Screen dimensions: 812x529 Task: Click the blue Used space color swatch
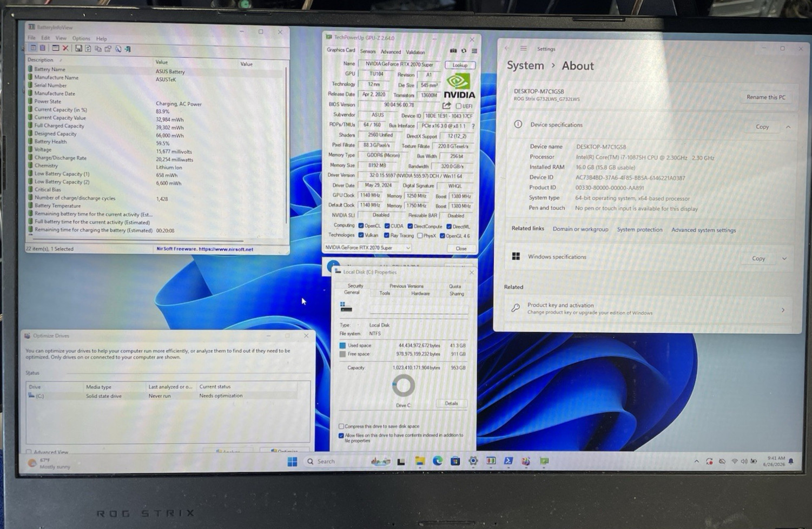click(342, 345)
